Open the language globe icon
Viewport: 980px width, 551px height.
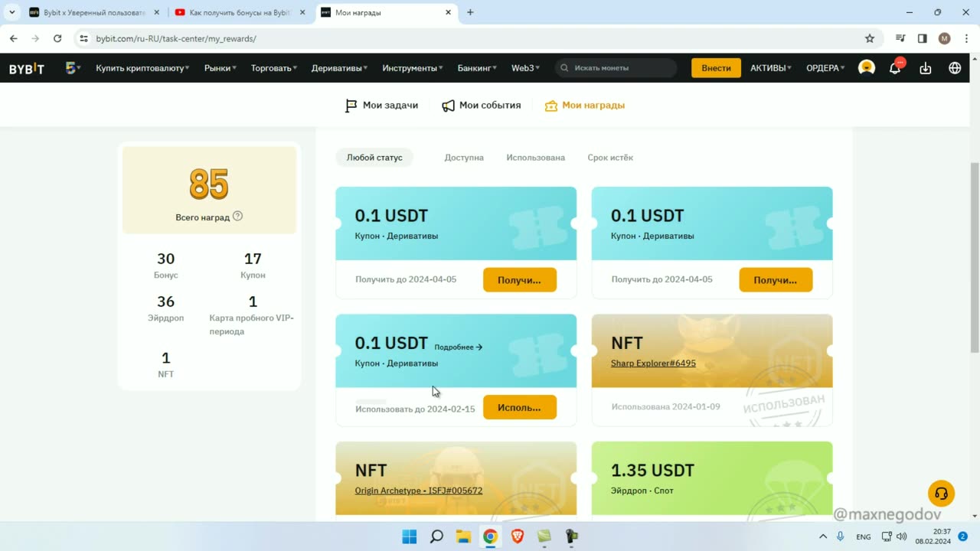[x=955, y=68]
